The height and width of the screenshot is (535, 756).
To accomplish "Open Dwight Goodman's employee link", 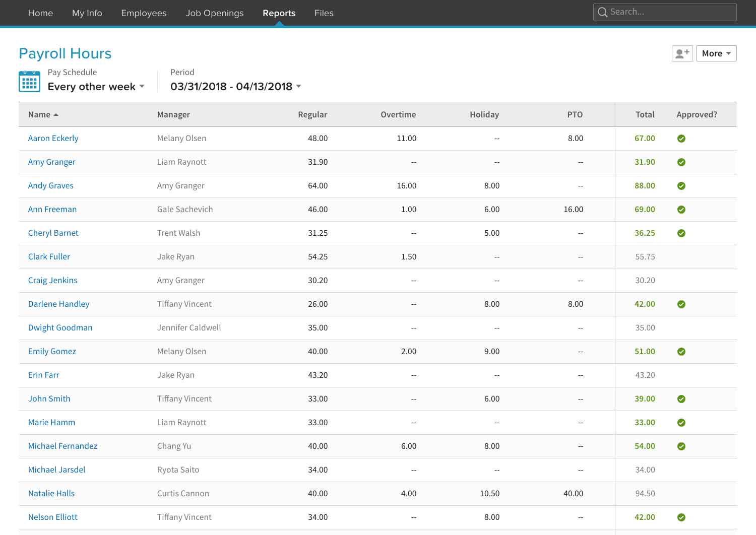I will 60,327.
